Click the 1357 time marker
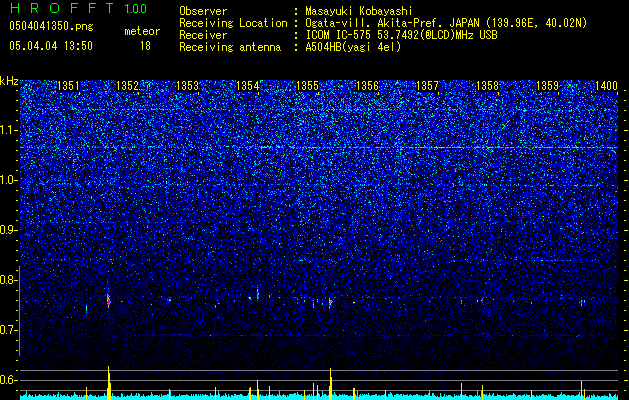 pyautogui.click(x=428, y=86)
